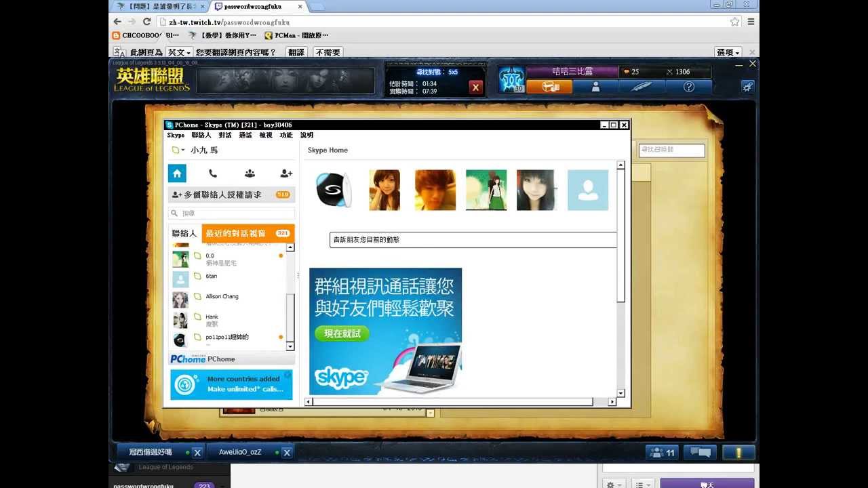Click the League yellow exclamation alert icon
This screenshot has height=488, width=868.
click(739, 453)
